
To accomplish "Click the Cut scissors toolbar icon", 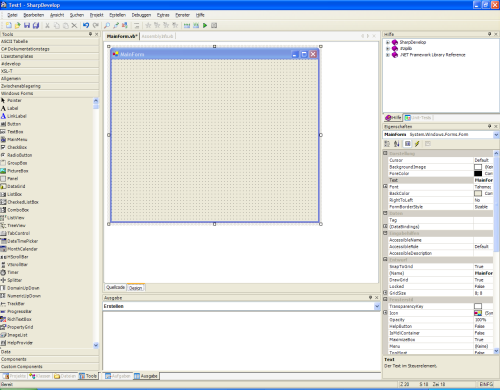I will [47, 25].
